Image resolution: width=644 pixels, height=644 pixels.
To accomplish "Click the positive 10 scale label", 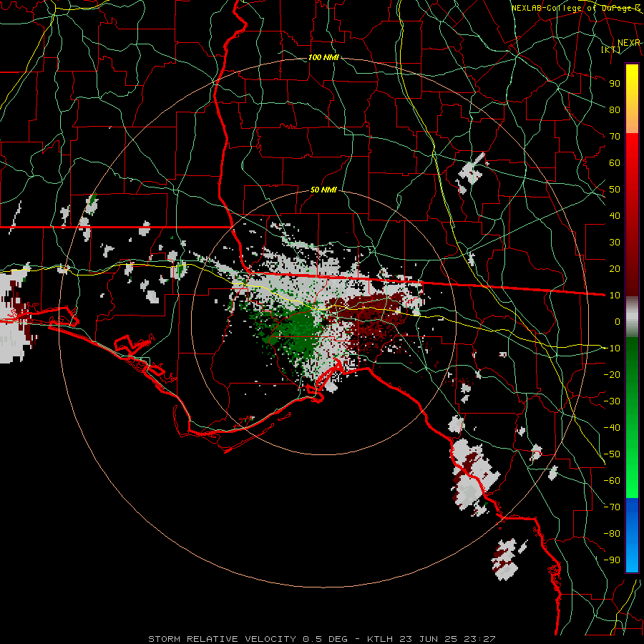I will (615, 296).
